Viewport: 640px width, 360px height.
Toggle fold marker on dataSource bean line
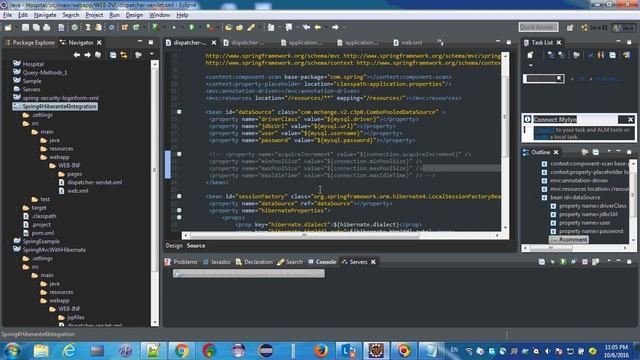pos(179,112)
